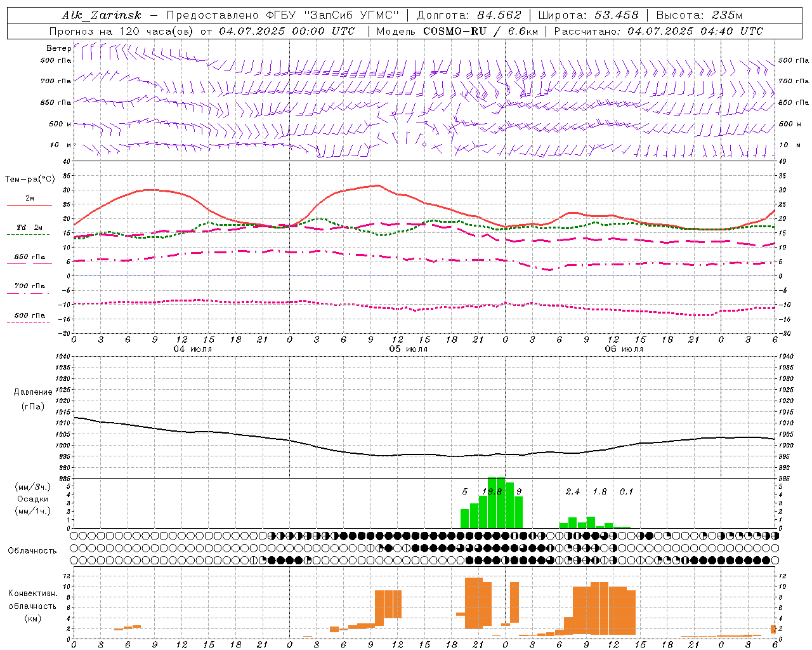Viewport: 812px width, 650px height.
Task: Select the model label COSMO-RU / 6.6км
Action: click(480, 31)
